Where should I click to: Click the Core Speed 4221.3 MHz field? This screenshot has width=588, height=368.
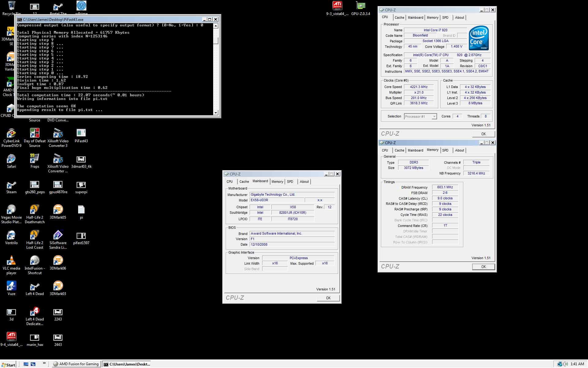(x=419, y=87)
